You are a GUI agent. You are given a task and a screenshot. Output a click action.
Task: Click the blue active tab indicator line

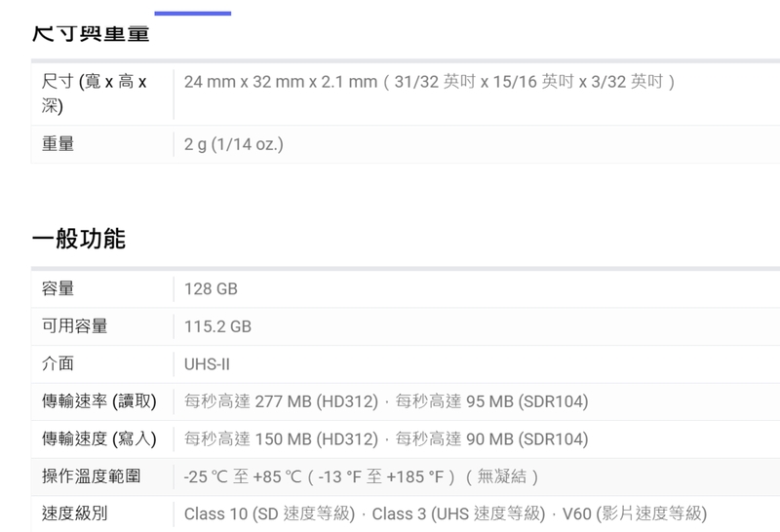coord(193,14)
